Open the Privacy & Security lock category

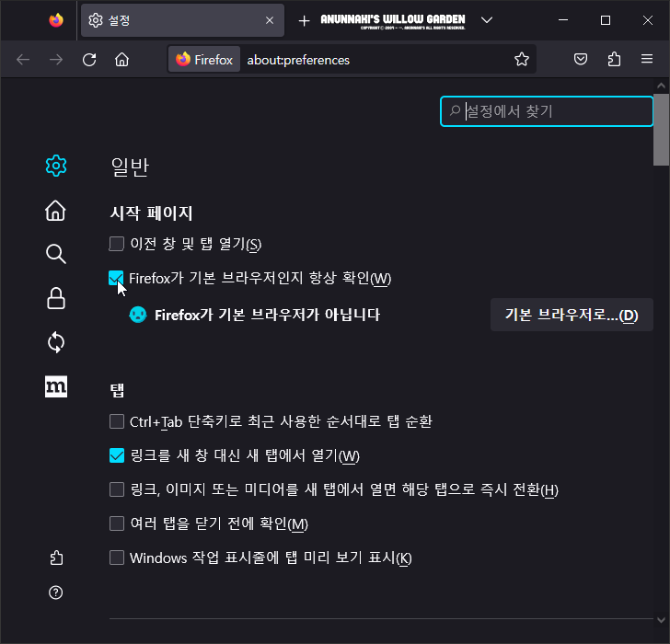[56, 298]
